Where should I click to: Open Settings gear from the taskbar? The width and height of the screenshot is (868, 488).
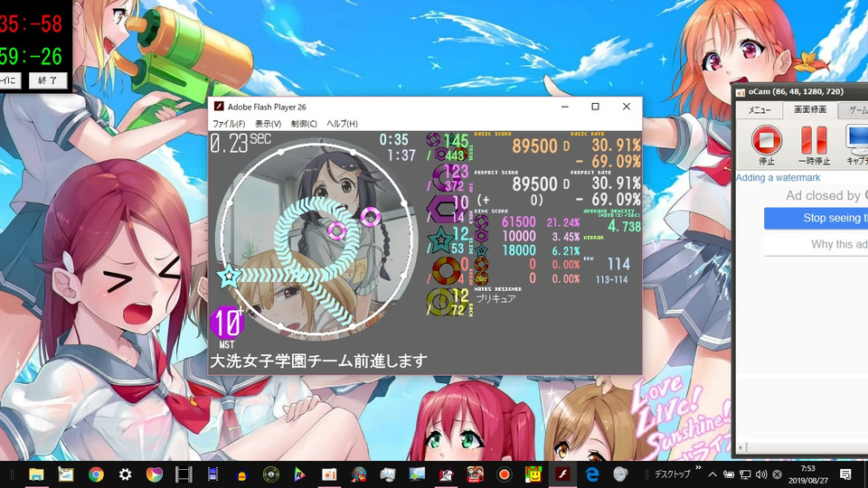[x=125, y=474]
